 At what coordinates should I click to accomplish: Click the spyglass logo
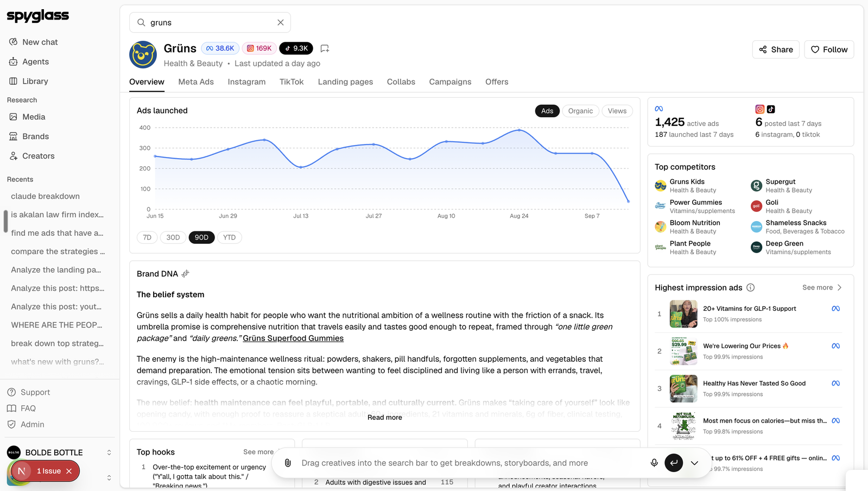pyautogui.click(x=38, y=16)
